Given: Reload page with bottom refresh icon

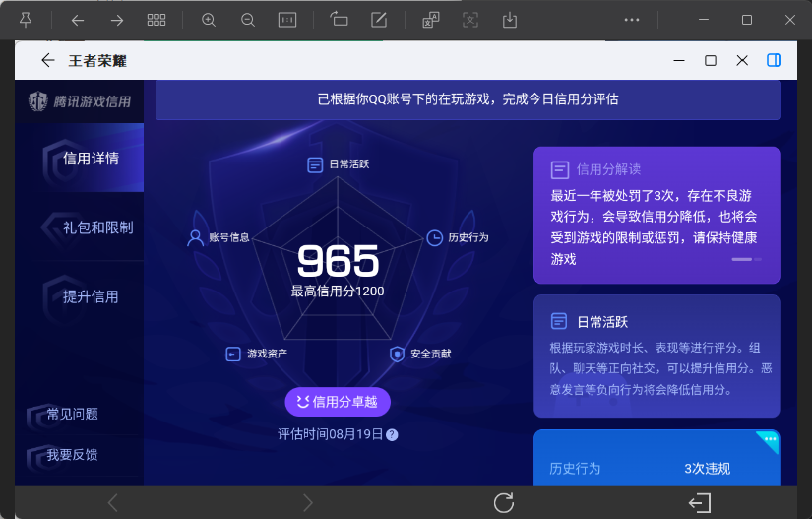Looking at the screenshot, I should (503, 502).
